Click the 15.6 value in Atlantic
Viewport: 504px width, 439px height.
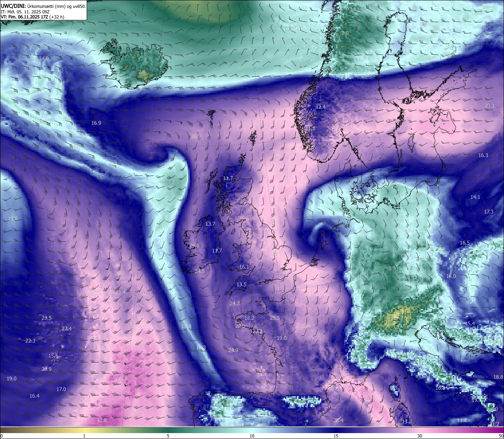pyautogui.click(x=53, y=356)
